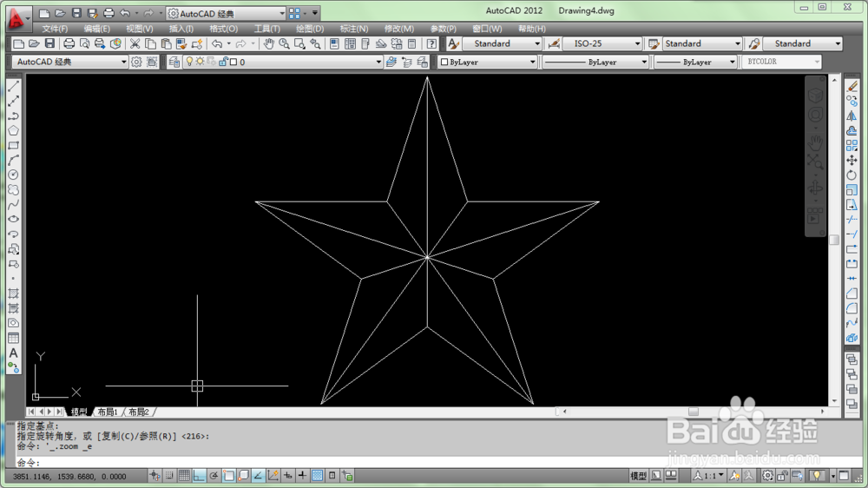Select the Line draw tool
868x488 pixels.
tap(14, 87)
